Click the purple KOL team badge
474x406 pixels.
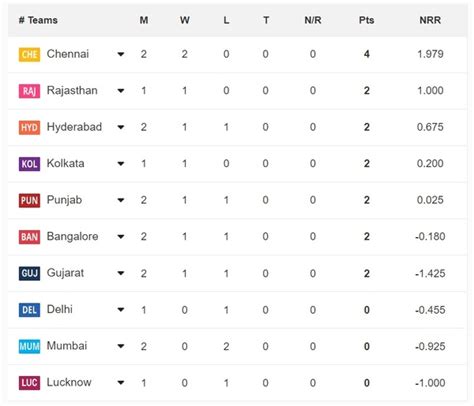coord(29,164)
